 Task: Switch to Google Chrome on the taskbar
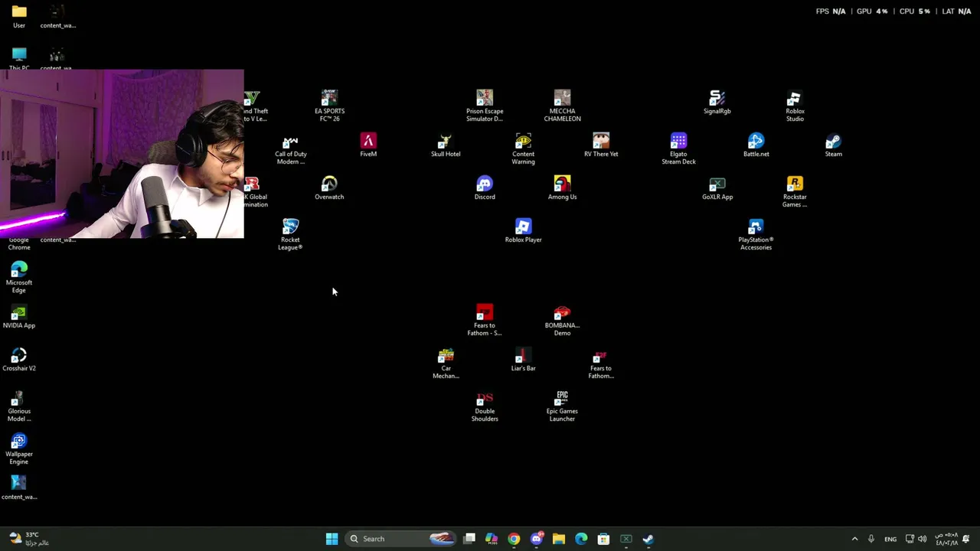(x=514, y=539)
